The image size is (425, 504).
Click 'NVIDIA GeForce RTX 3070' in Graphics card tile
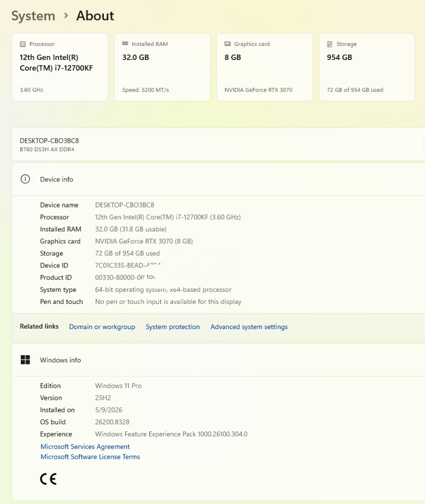click(x=258, y=90)
